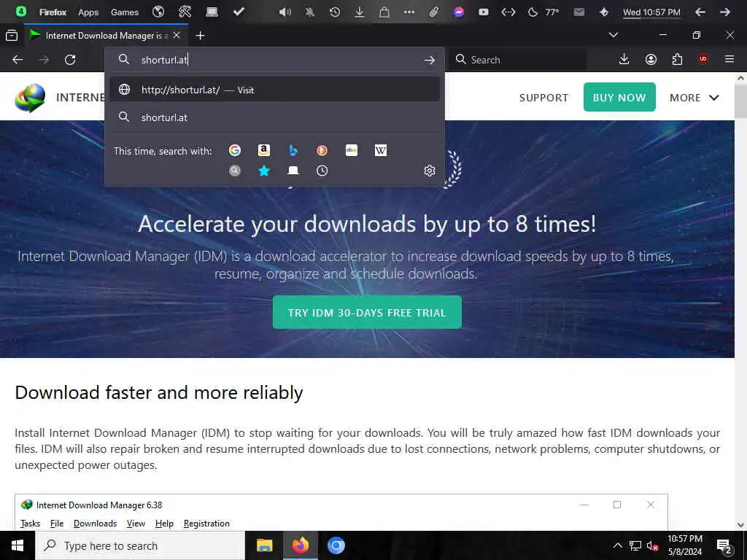Show hidden system tray icons

(x=617, y=545)
